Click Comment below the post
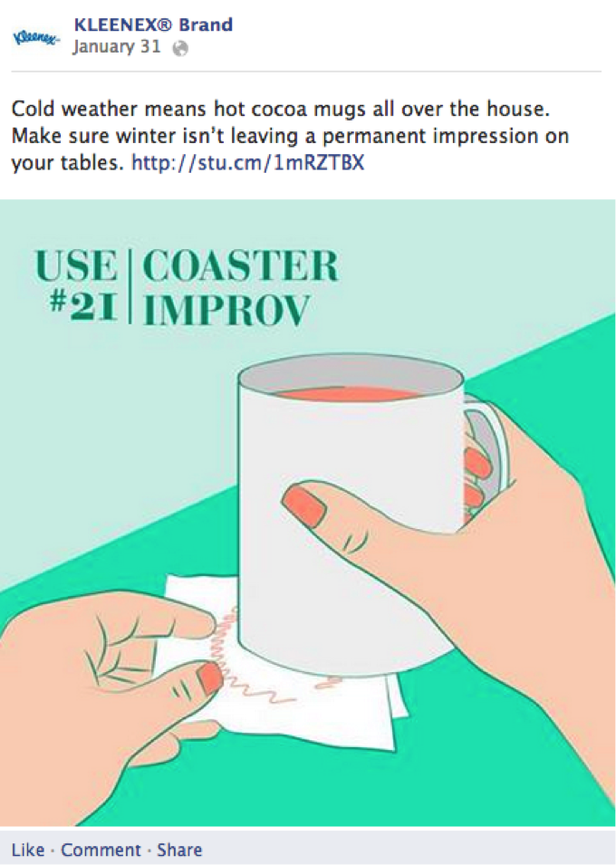This screenshot has width=616, height=865. click(x=101, y=850)
